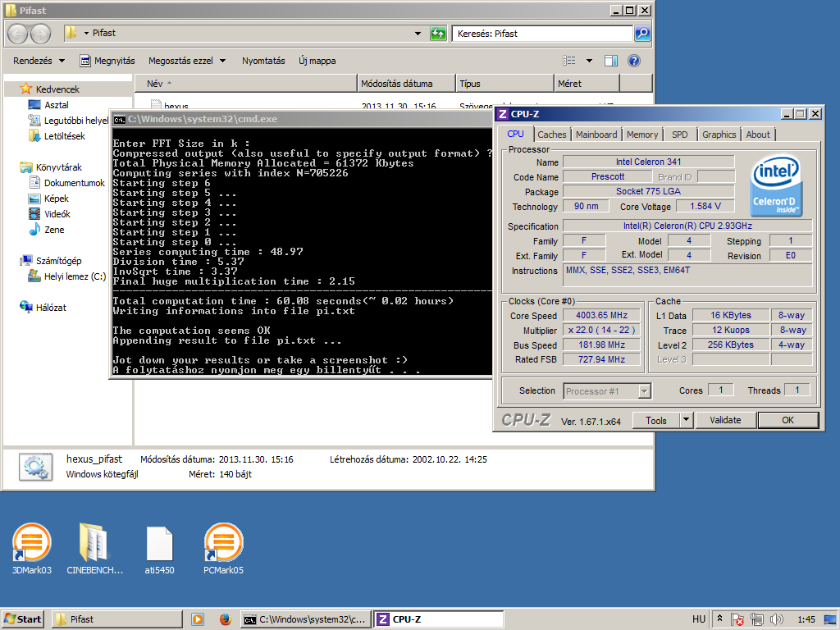Click the Megnyitás toolbar button

click(107, 61)
